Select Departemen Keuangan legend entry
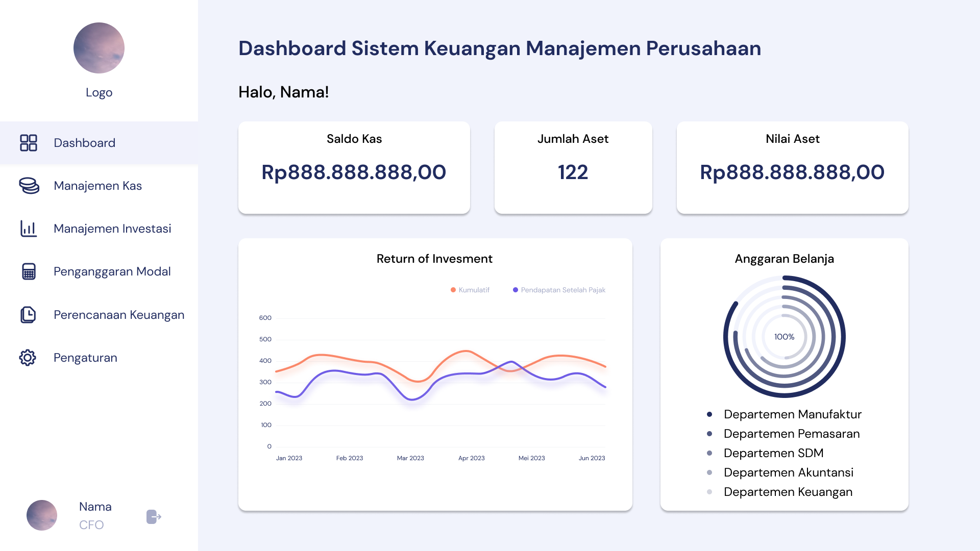The image size is (980, 551). click(788, 492)
